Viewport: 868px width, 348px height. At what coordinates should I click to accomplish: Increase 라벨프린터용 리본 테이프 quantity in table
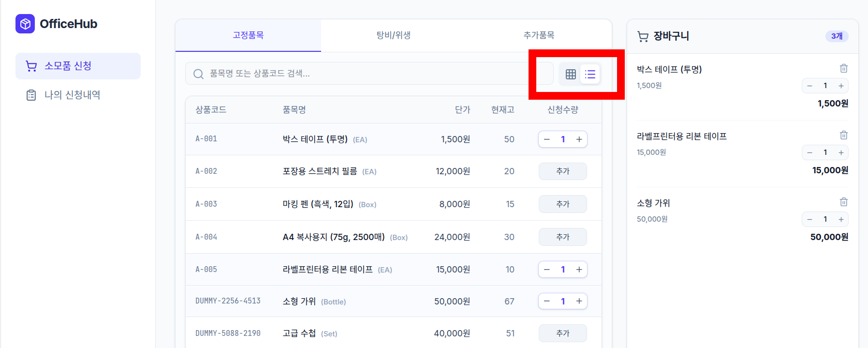click(579, 270)
